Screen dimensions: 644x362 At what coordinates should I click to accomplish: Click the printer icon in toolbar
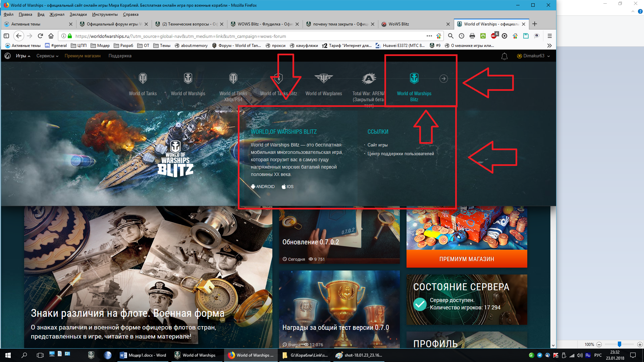[x=472, y=36]
